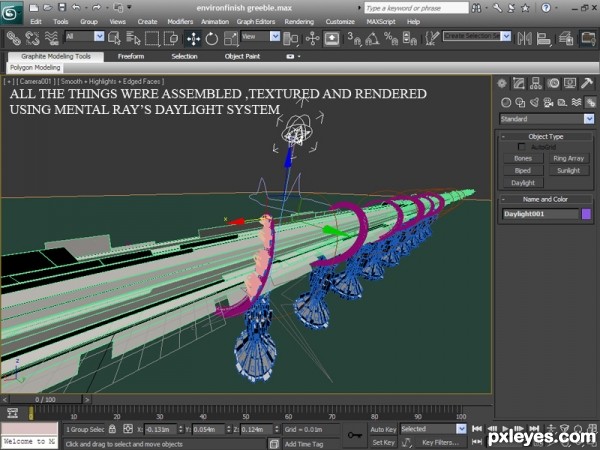
Task: Toggle Percent Snap button
Action: click(x=391, y=39)
